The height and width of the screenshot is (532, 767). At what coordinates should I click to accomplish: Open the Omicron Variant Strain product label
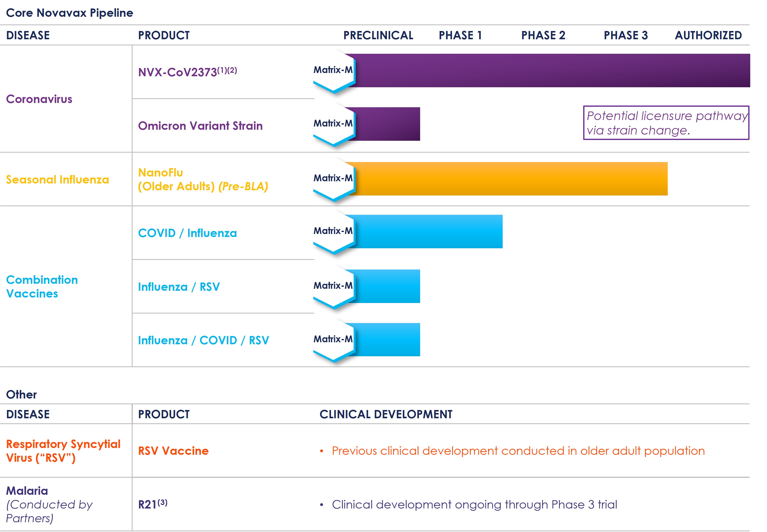(x=200, y=126)
